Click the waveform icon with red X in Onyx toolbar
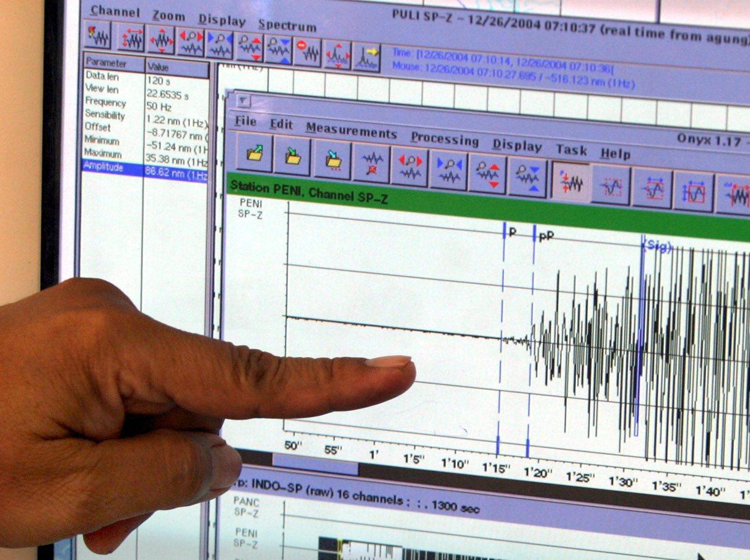The height and width of the screenshot is (560, 750). click(x=372, y=164)
